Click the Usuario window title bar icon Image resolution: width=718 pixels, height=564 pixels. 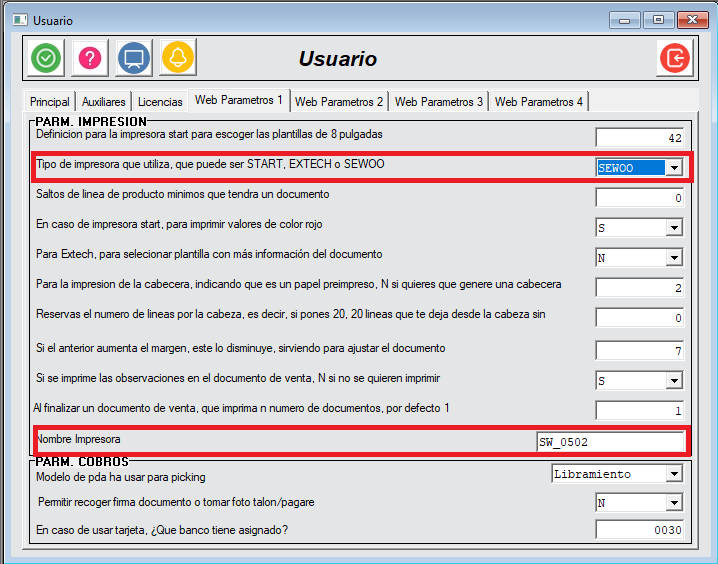click(20, 20)
